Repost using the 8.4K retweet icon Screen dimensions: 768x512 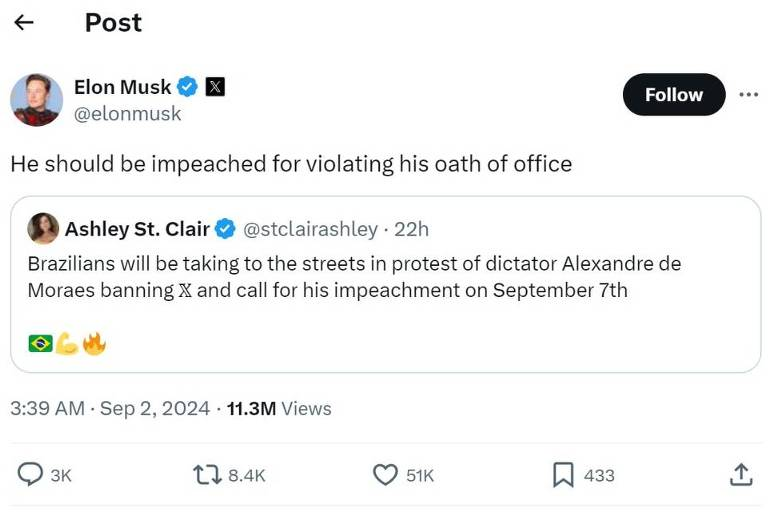[207, 475]
